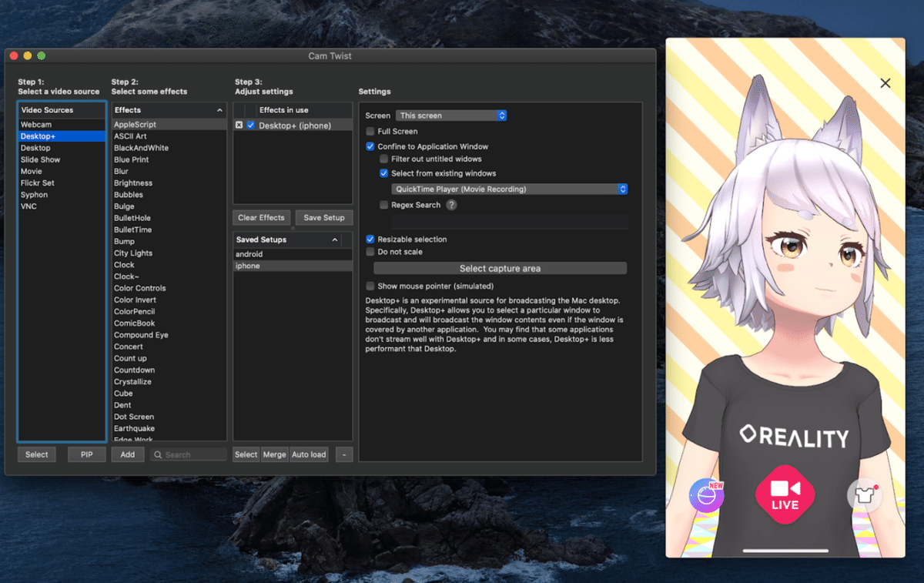924x583 pixels.
Task: Select VNC video source
Action: 62,206
